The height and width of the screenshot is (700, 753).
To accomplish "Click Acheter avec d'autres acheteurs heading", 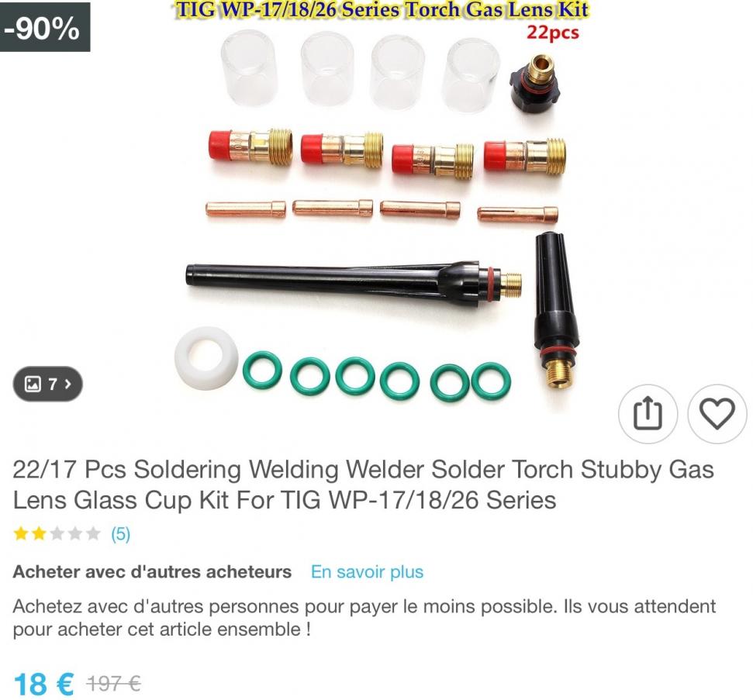I will [152, 571].
